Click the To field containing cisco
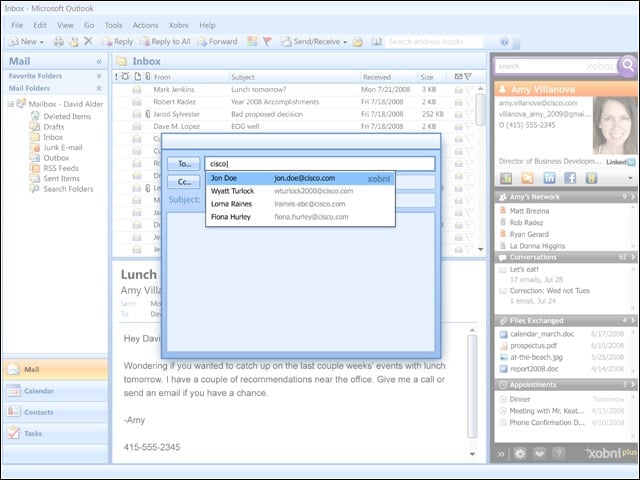 320,164
